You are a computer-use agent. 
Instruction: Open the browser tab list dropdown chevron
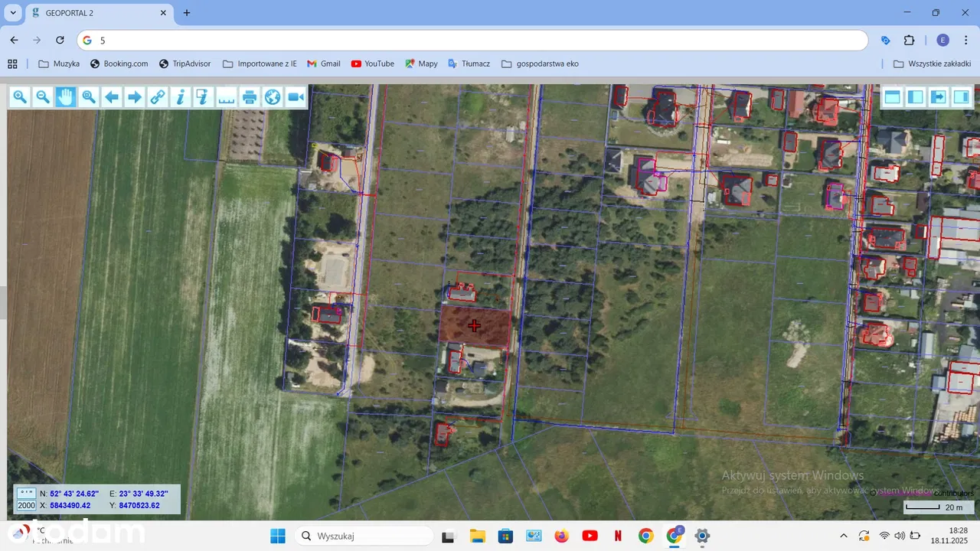pos(13,13)
